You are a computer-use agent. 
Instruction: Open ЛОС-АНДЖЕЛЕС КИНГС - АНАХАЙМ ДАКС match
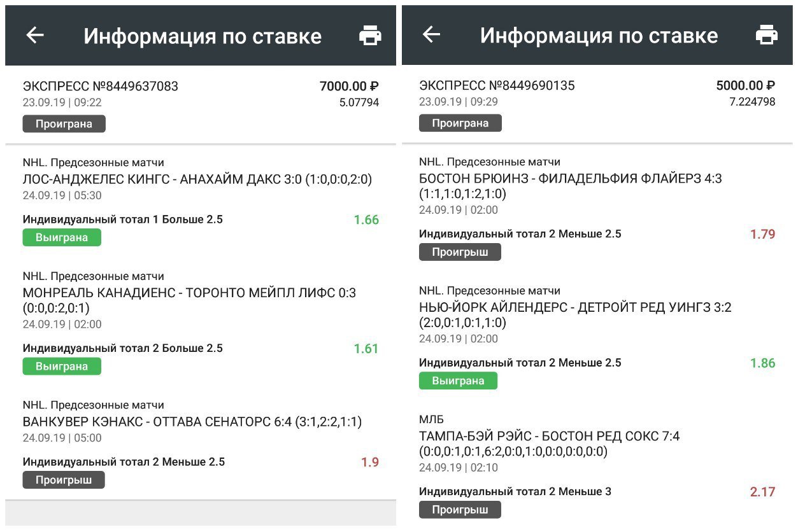coord(197,179)
